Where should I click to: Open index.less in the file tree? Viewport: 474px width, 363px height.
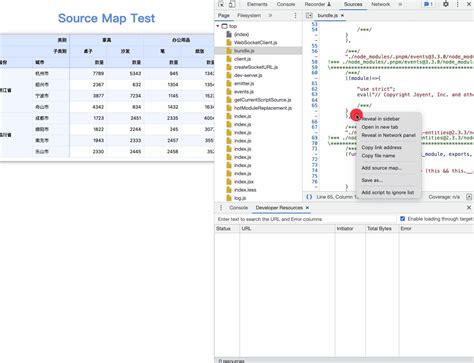click(245, 190)
